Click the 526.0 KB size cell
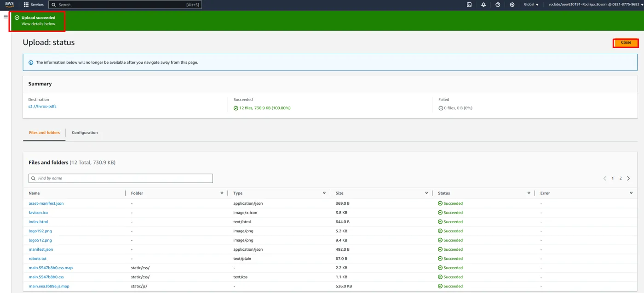The image size is (644, 293). (x=344, y=286)
